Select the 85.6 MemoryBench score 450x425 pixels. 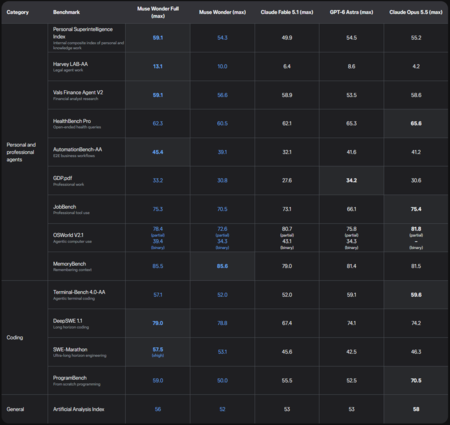click(x=222, y=266)
